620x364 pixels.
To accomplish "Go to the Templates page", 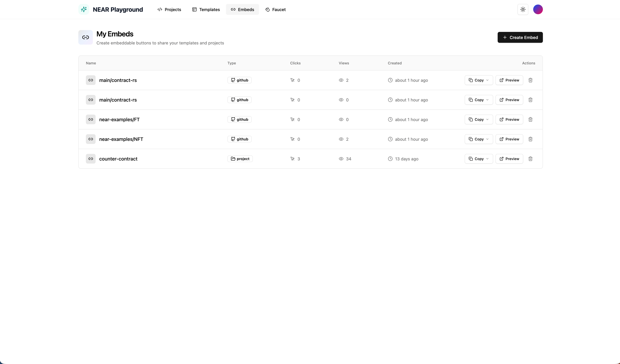I will click(206, 9).
